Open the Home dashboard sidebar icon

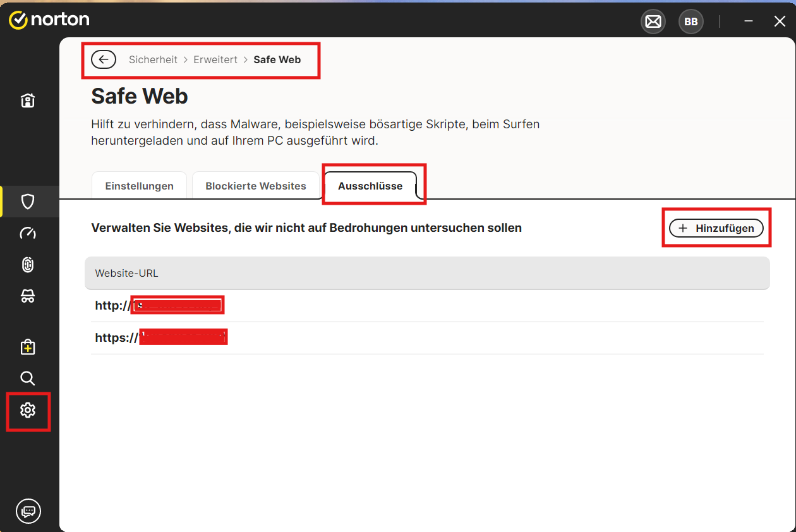(28, 100)
